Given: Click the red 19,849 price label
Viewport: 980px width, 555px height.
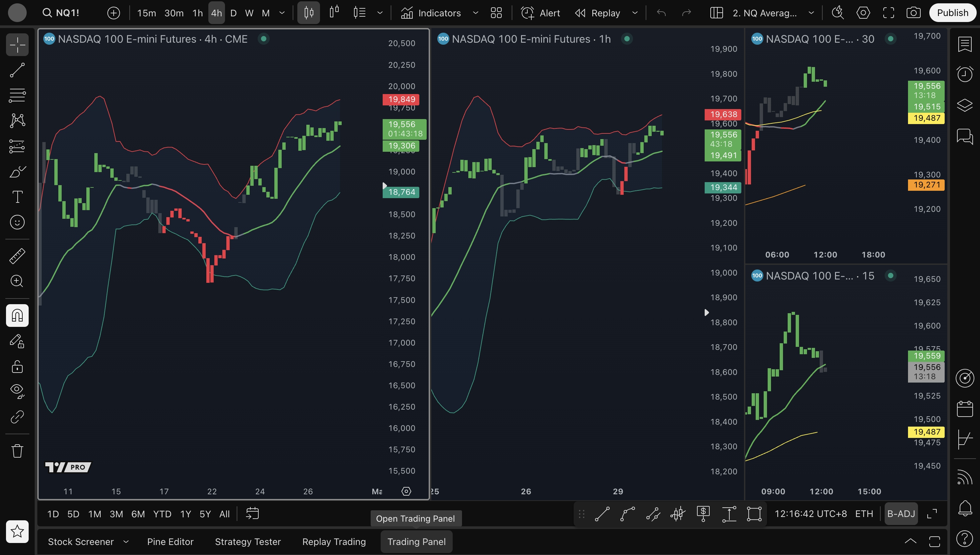Looking at the screenshot, I should click(x=401, y=99).
